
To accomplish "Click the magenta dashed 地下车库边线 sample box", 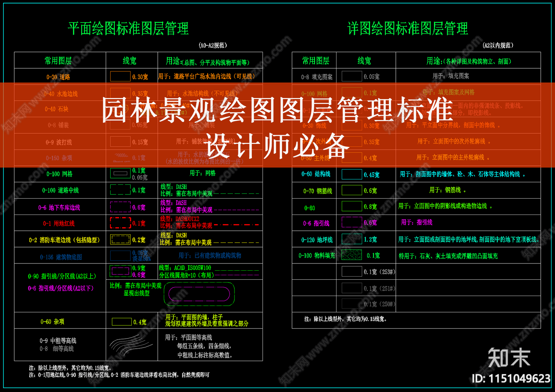I will click(x=120, y=207).
